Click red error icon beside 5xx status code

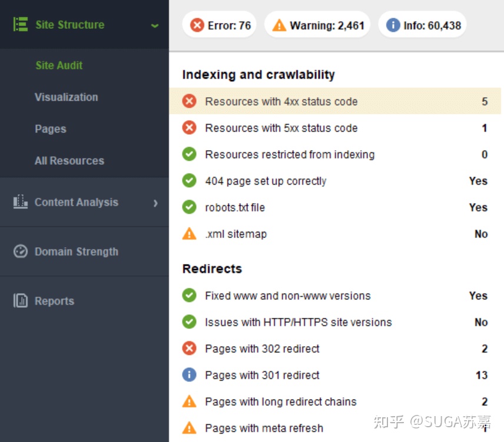190,128
